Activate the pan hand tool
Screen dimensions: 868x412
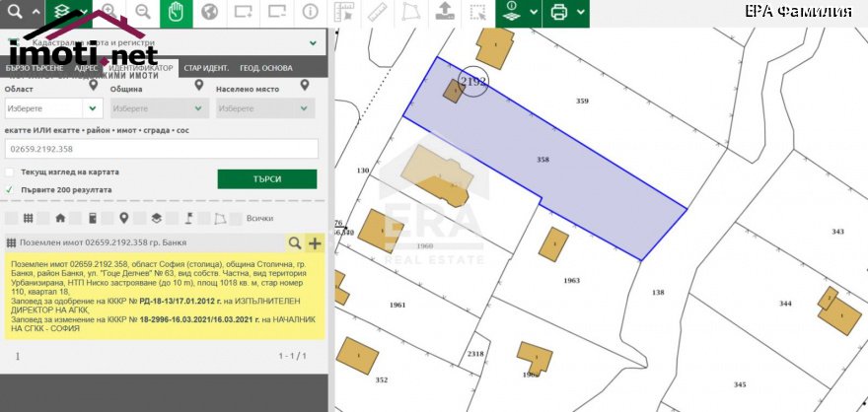[x=176, y=12]
